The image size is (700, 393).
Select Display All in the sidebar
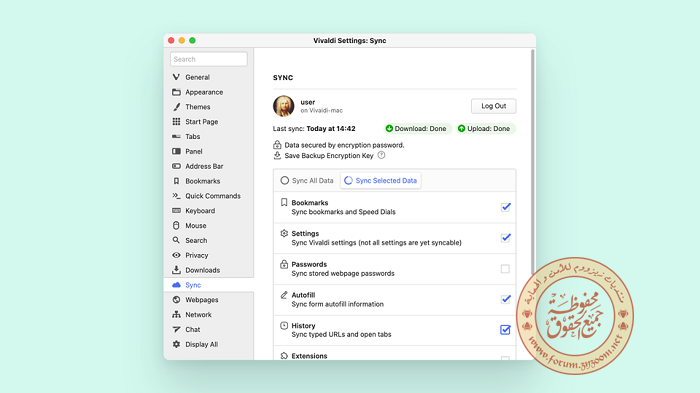point(208,344)
